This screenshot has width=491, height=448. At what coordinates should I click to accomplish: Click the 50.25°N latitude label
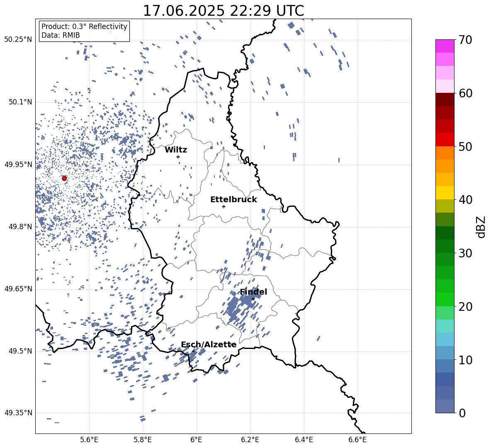pyautogui.click(x=18, y=40)
